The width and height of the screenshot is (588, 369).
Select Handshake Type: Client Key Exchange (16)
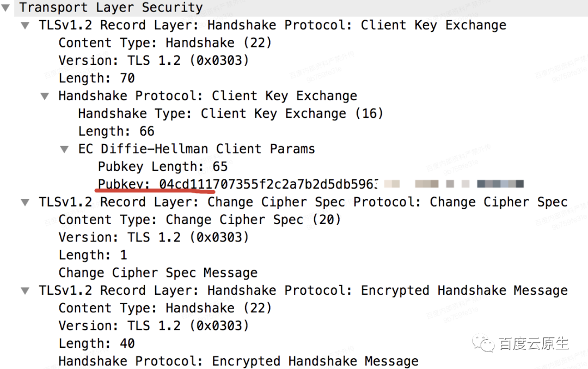(231, 114)
